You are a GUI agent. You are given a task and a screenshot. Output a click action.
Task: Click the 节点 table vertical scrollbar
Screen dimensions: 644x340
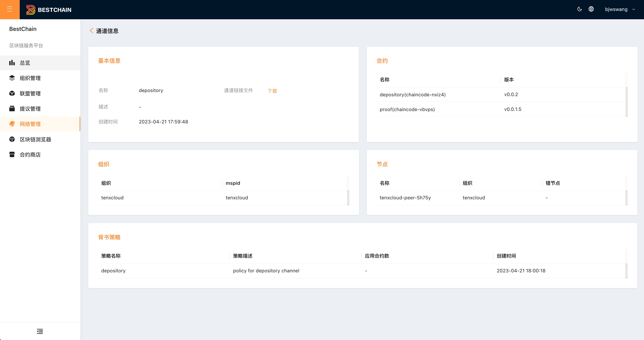click(627, 198)
